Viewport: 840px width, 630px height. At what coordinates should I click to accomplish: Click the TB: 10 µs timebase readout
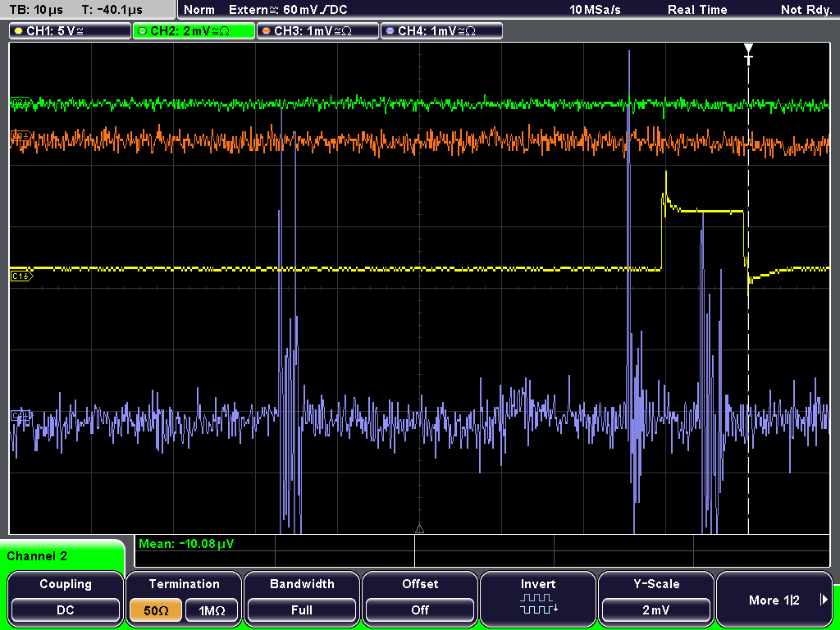pyautogui.click(x=36, y=10)
